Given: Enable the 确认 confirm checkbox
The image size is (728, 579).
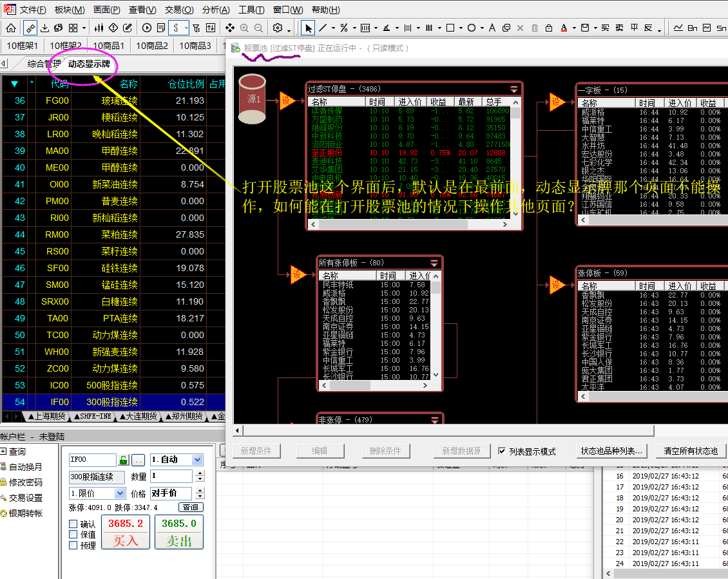Looking at the screenshot, I should click(73, 524).
